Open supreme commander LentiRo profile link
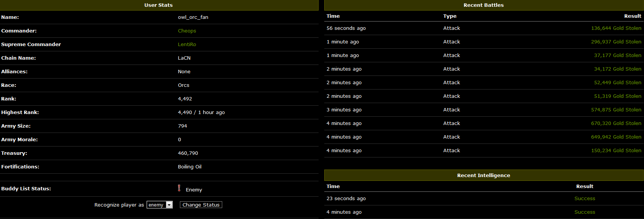This screenshot has height=219, width=644. tap(187, 45)
